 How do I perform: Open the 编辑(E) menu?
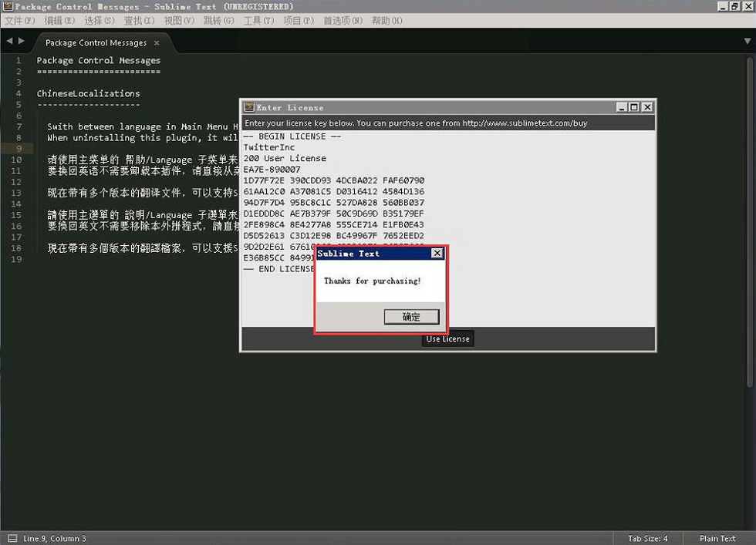pyautogui.click(x=59, y=21)
